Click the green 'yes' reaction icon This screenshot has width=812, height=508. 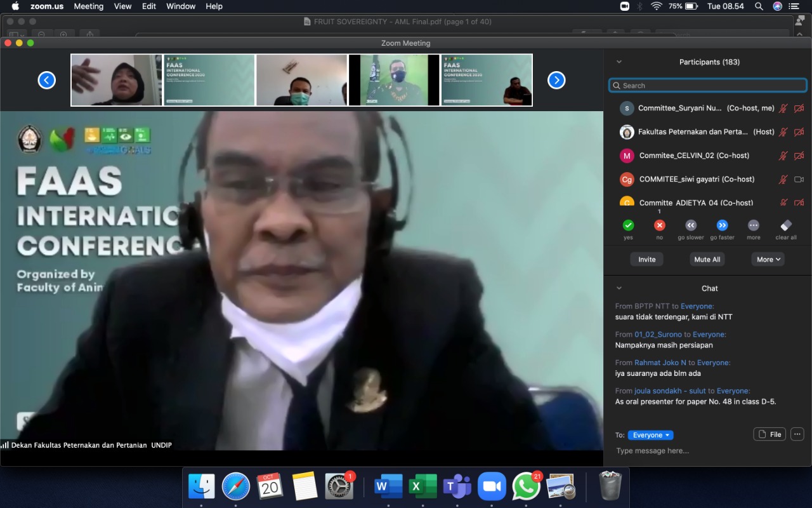coord(628,225)
